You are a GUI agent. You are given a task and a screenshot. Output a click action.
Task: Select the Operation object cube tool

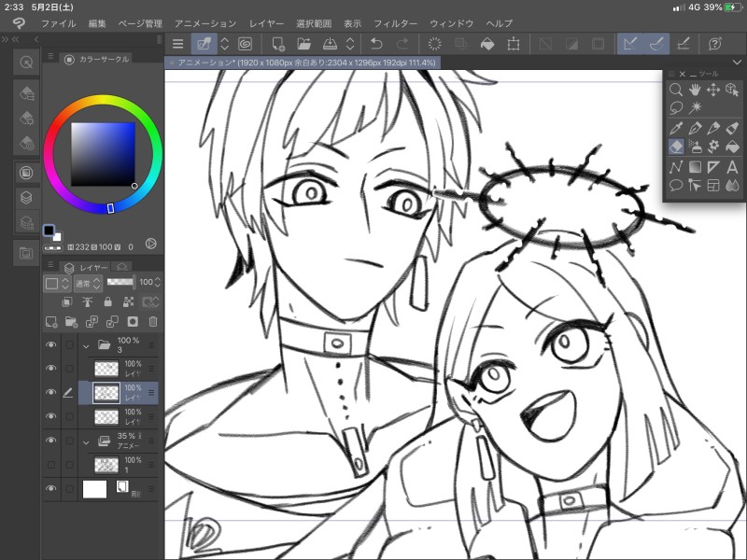(732, 90)
